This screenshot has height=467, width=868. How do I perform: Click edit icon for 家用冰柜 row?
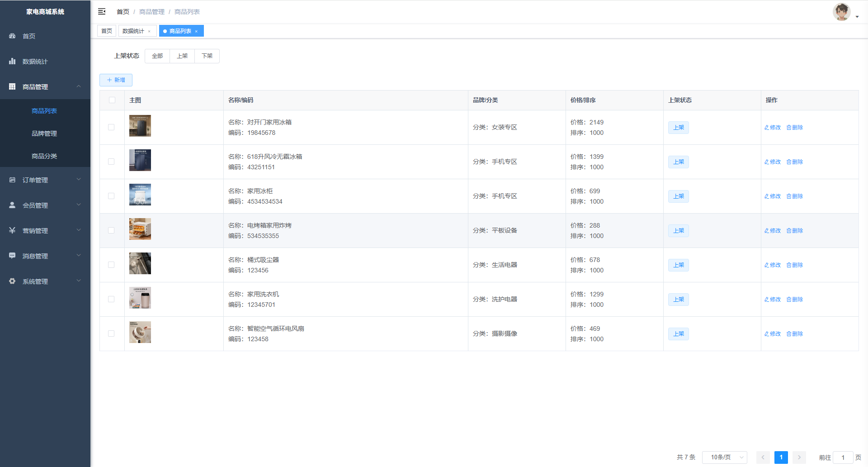(767, 196)
